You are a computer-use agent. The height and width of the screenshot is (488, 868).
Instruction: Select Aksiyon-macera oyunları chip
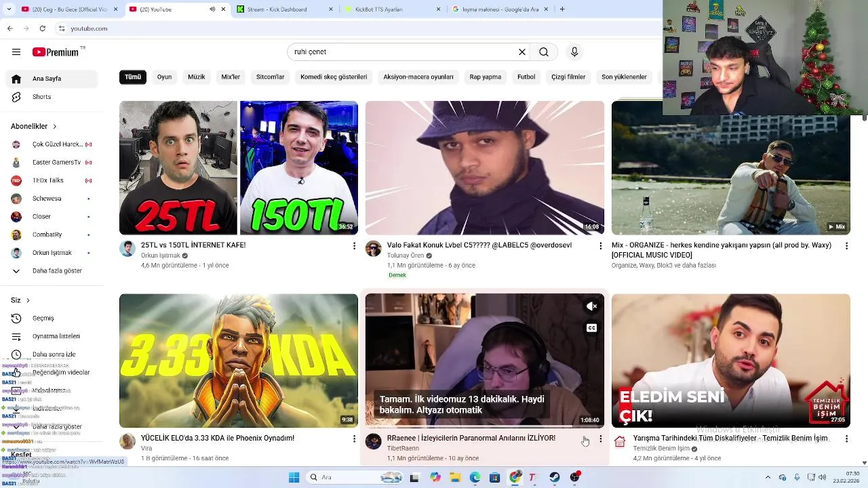click(418, 77)
